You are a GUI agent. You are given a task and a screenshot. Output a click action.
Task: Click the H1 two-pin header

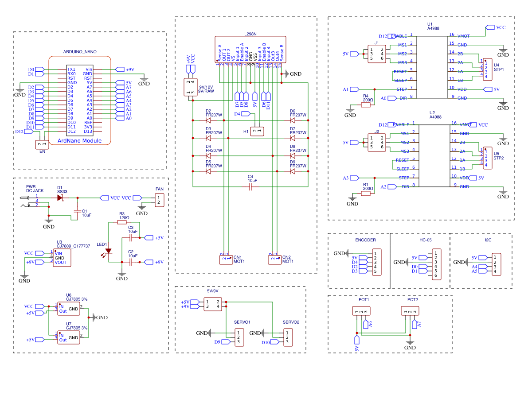coord(257,131)
